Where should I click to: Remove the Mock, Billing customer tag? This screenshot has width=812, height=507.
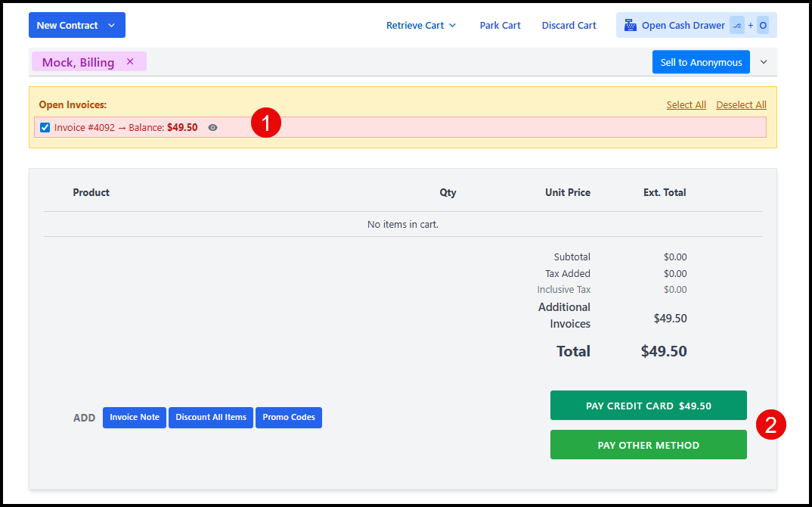coord(130,62)
